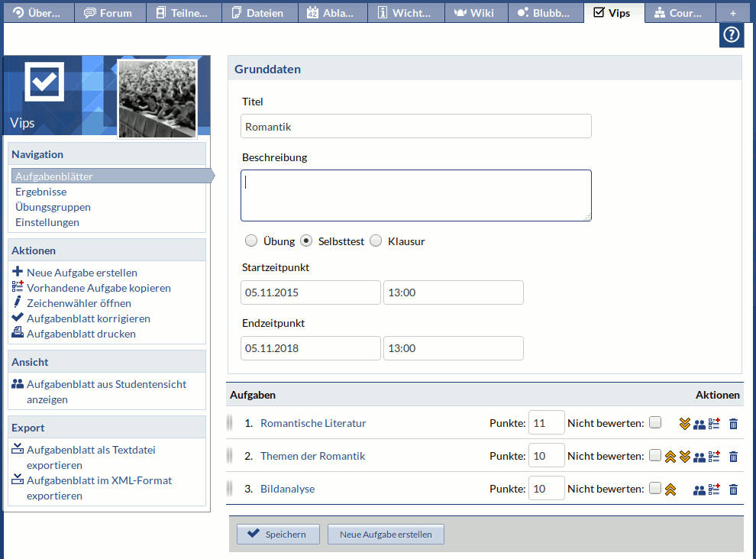Click the Speichern button

278,535
